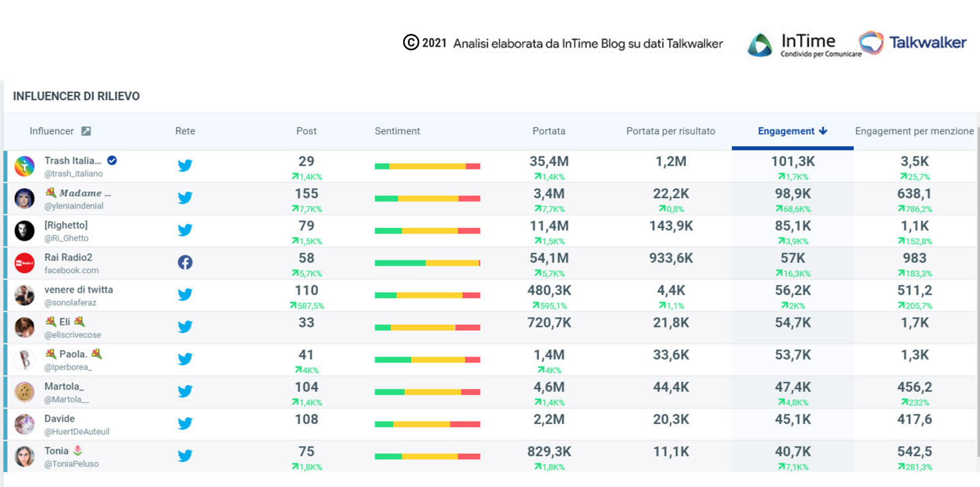Click the export icon next to Influencer header

[86, 131]
